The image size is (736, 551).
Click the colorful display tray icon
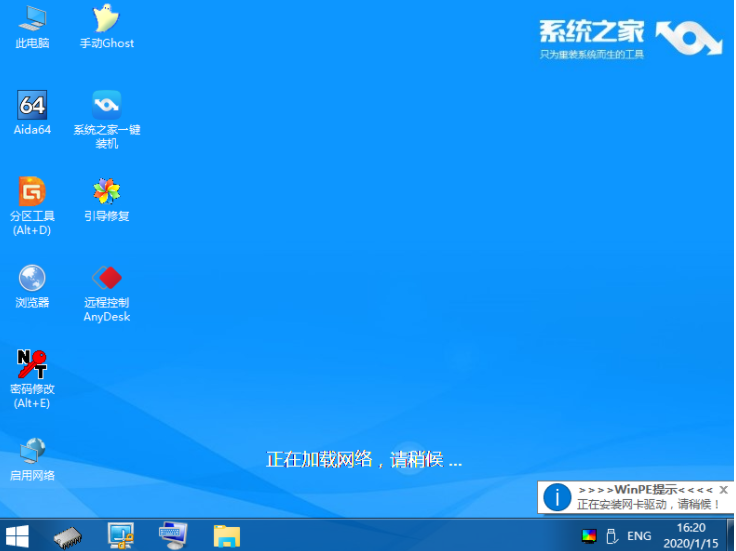tap(589, 536)
